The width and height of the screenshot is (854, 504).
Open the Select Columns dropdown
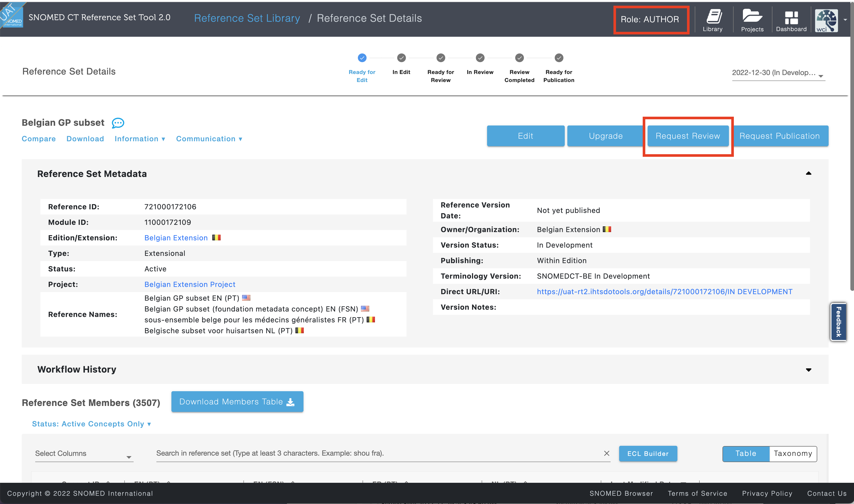[84, 454]
